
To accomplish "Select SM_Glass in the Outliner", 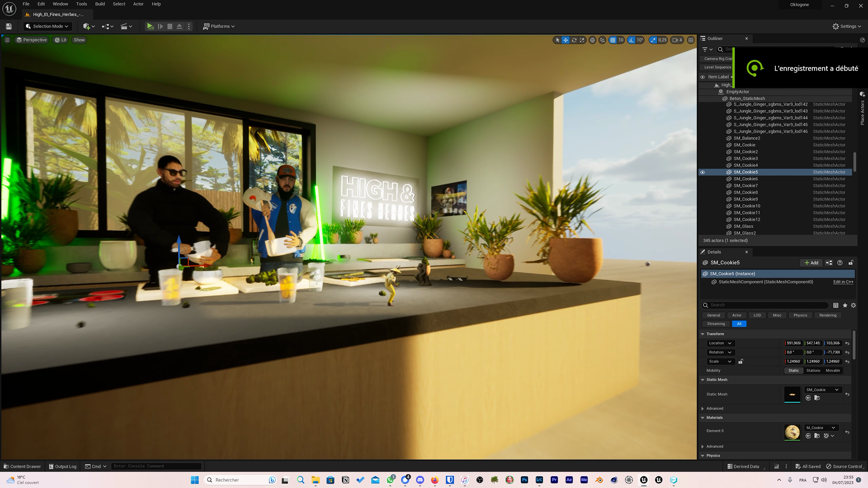I will (x=743, y=226).
